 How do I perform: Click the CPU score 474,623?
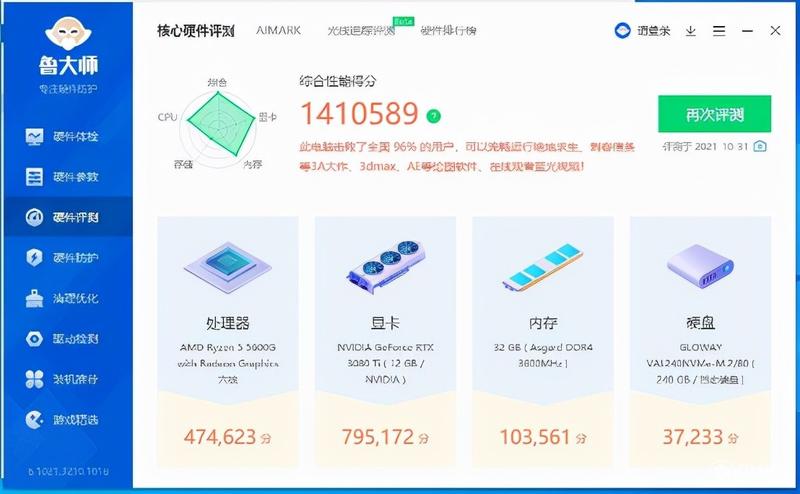[x=220, y=437]
